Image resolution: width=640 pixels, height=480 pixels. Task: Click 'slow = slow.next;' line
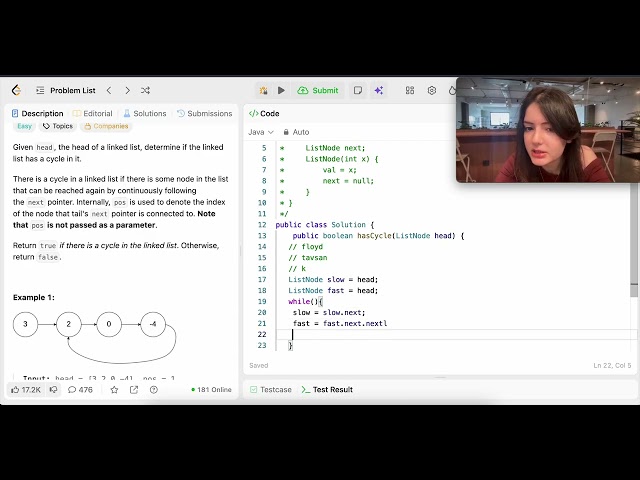(x=329, y=313)
